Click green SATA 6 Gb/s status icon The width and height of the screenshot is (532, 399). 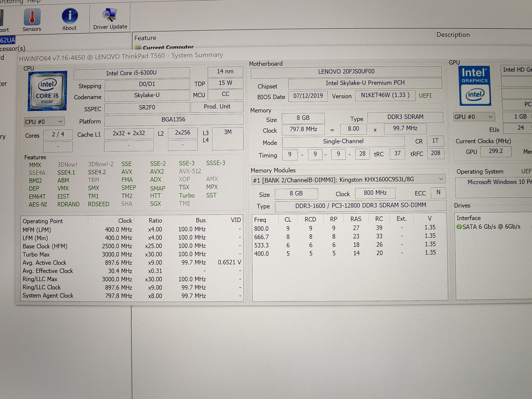pos(459,227)
